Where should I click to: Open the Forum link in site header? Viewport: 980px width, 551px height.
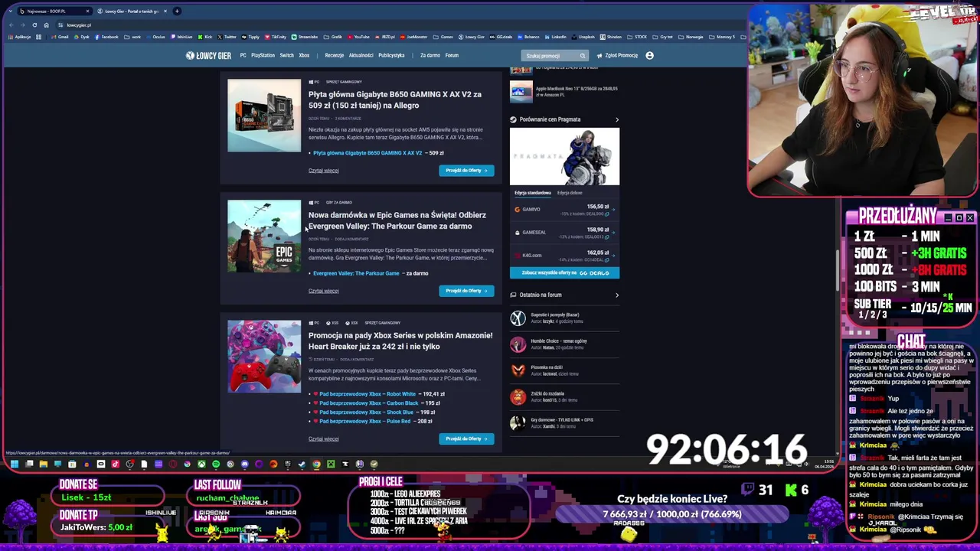452,55
